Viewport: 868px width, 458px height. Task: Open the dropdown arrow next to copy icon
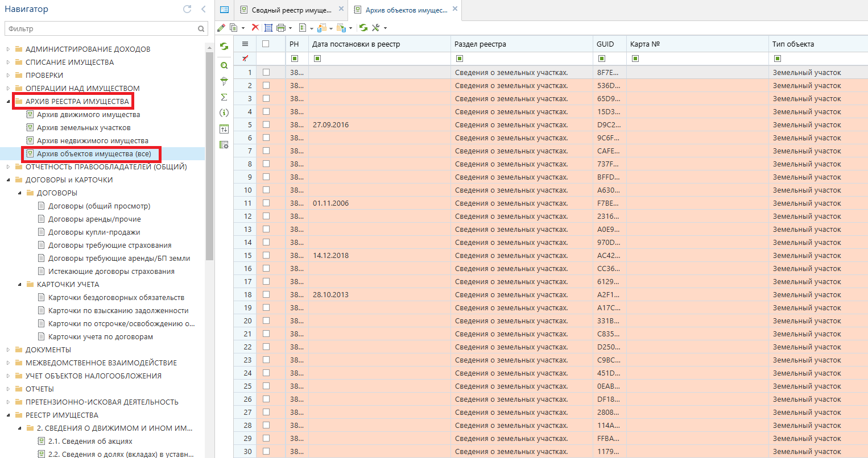243,28
